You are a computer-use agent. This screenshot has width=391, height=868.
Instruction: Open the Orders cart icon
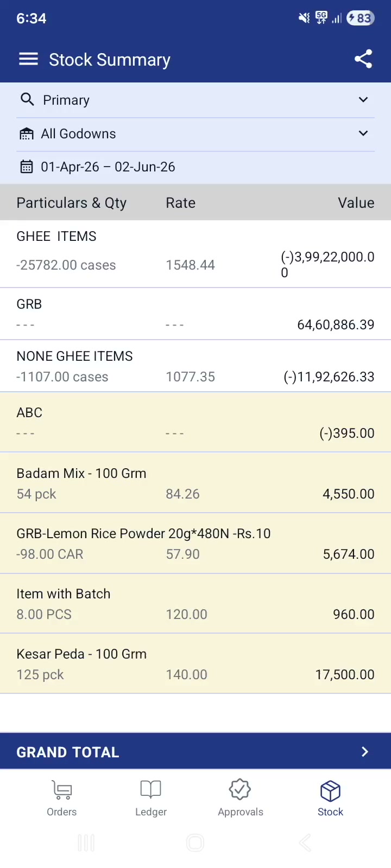coord(61,790)
